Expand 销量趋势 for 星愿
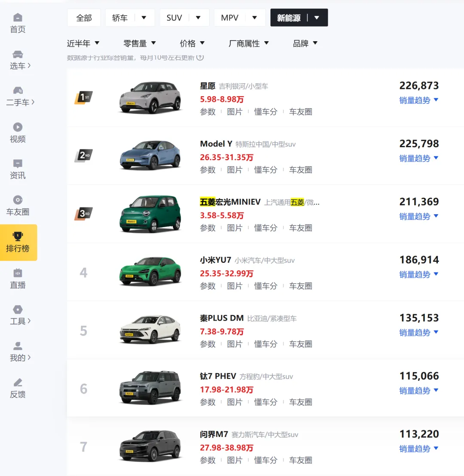464x476 pixels. 418,100
